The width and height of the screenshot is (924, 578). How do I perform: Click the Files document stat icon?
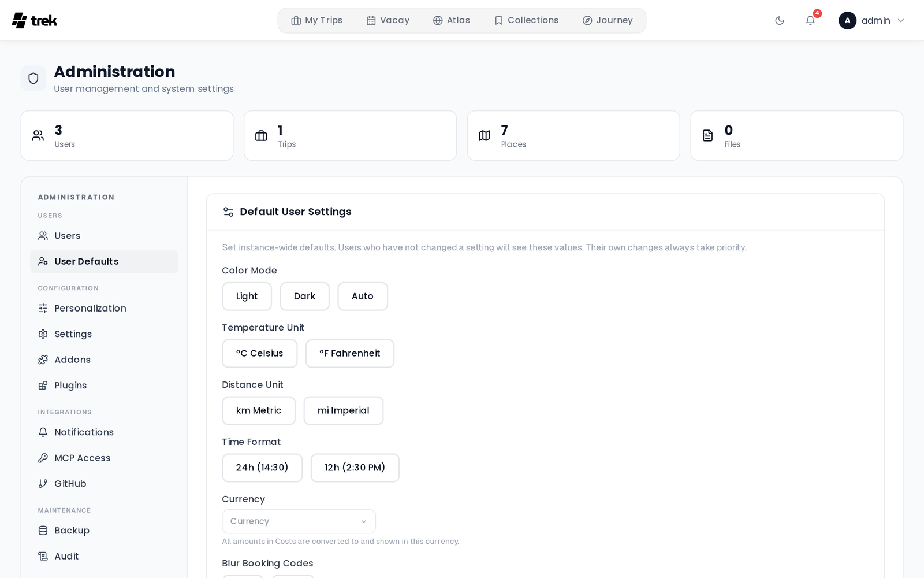[x=707, y=136]
